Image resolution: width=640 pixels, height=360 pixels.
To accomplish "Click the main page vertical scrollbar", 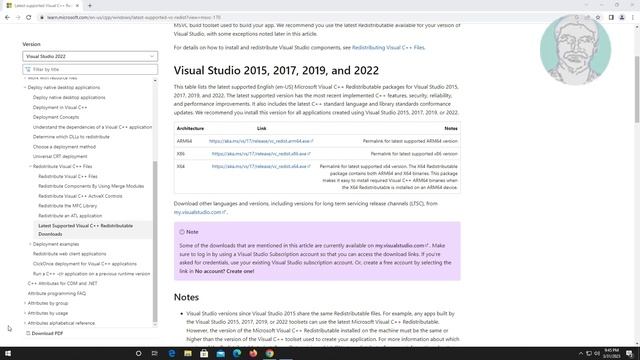I will coord(637,90).
